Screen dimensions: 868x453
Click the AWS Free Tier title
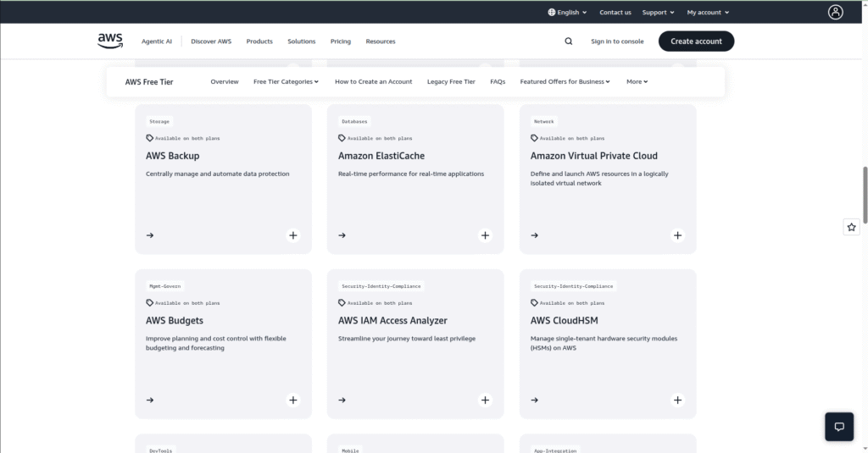(149, 82)
